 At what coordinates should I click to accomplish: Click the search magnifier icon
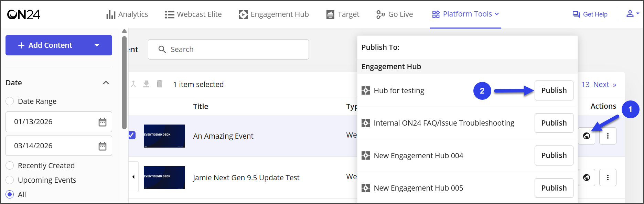[162, 50]
